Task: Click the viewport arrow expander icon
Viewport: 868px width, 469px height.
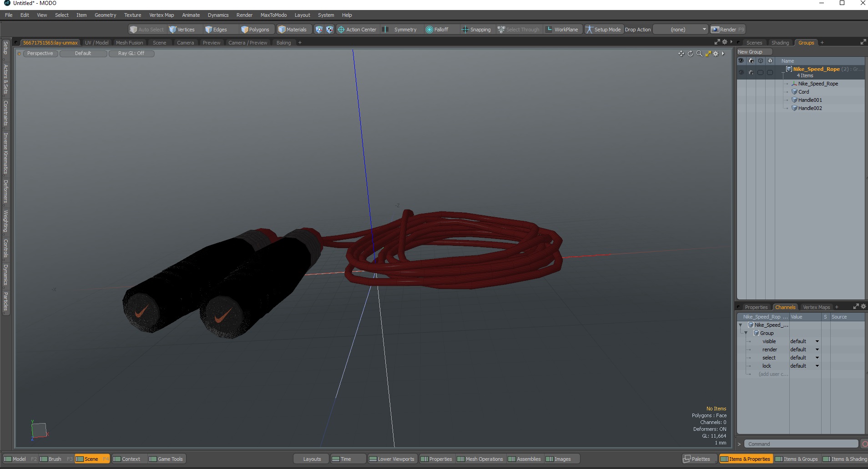Action: tap(723, 54)
